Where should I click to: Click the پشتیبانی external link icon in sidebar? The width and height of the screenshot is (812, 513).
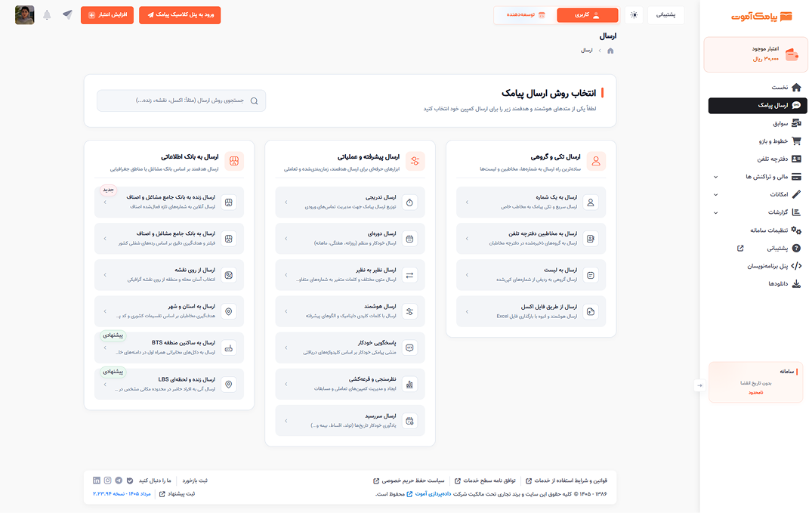click(740, 249)
